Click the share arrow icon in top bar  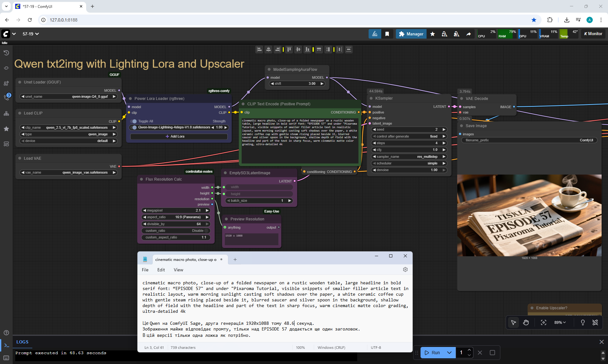pyautogui.click(x=468, y=34)
